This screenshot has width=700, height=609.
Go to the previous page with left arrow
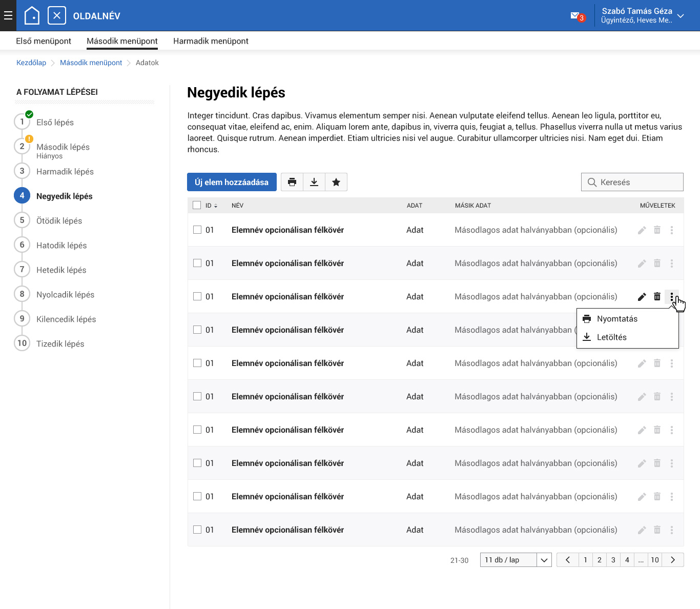coord(568,560)
